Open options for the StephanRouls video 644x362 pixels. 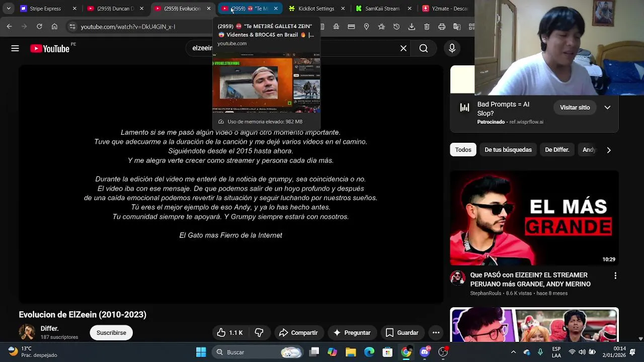(x=615, y=276)
